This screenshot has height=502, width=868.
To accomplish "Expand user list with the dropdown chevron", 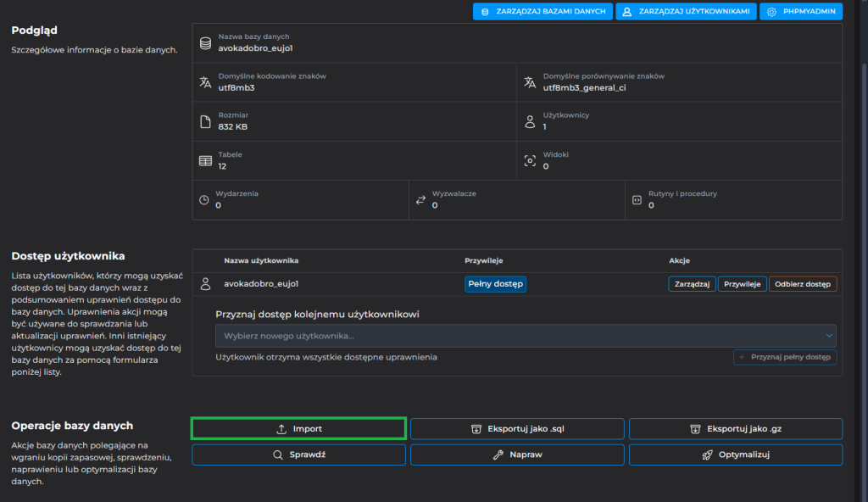I will (828, 336).
